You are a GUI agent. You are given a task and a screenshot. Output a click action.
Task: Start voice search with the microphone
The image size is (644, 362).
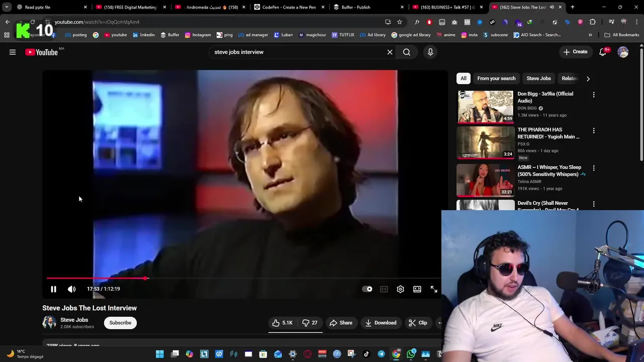point(430,52)
